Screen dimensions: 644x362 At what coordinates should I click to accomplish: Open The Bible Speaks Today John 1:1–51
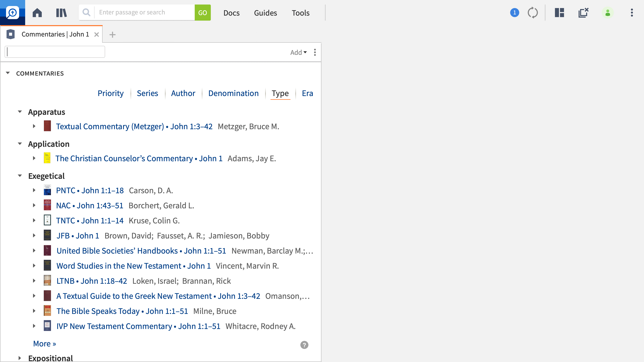122,311
